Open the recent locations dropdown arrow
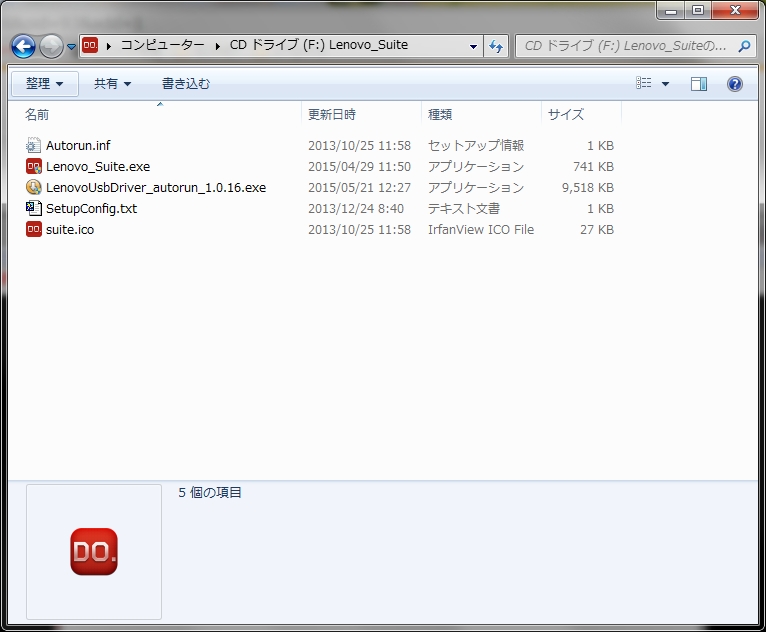Viewport: 766px width, 632px height. [71, 47]
